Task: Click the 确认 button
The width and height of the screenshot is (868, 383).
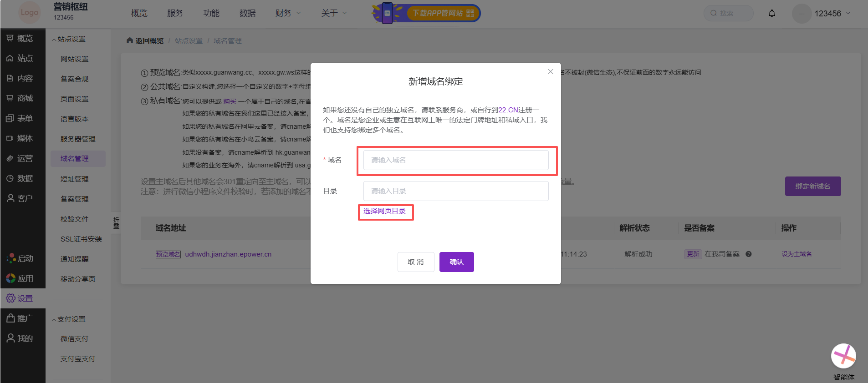Action: (456, 262)
